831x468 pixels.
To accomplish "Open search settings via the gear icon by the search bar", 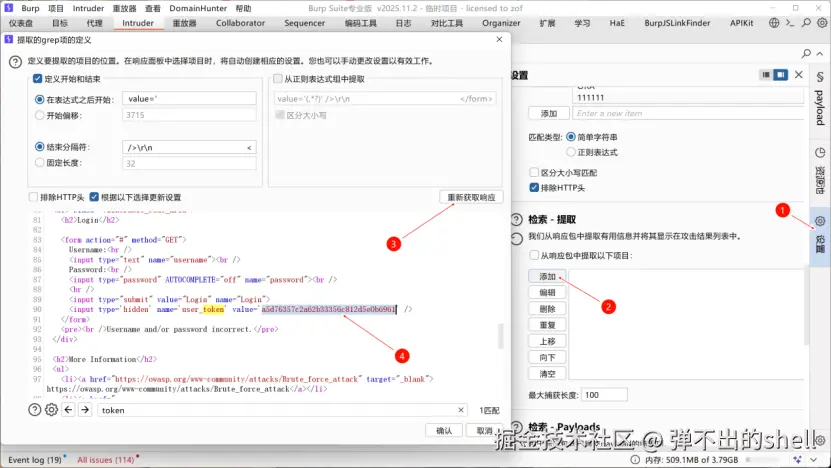I will coord(51,410).
